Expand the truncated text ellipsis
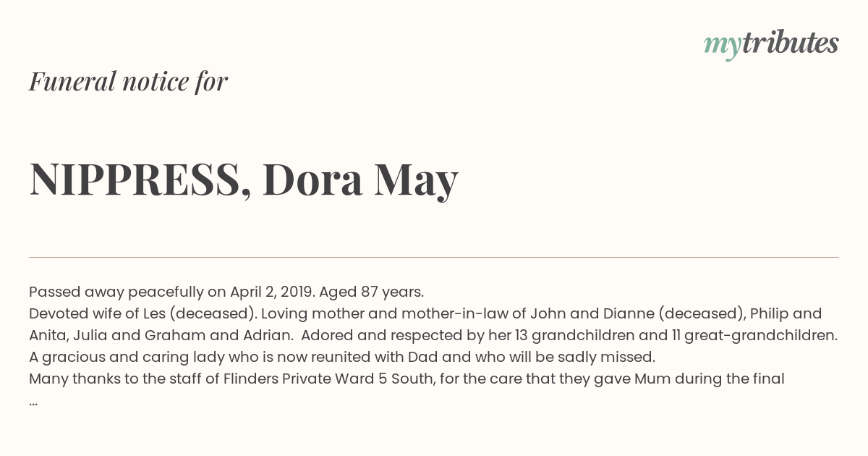Viewport: 868px width, 456px height. [x=33, y=400]
